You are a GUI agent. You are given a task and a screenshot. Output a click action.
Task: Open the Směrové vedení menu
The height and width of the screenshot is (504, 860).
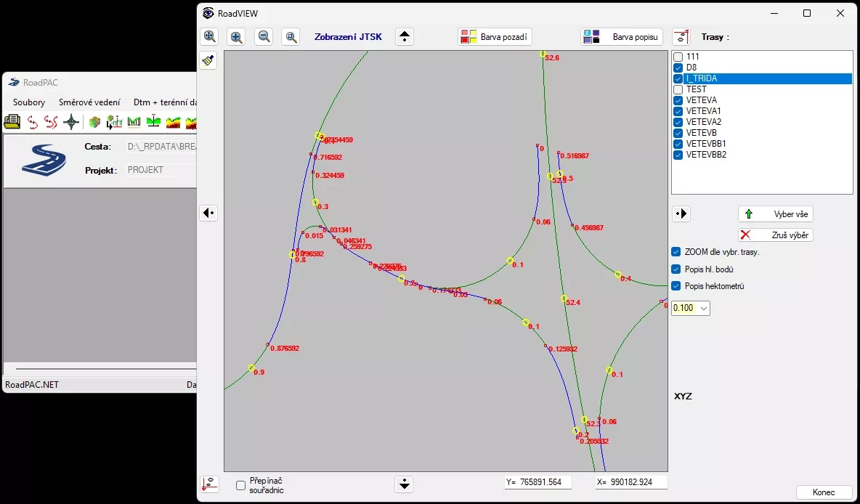(89, 102)
